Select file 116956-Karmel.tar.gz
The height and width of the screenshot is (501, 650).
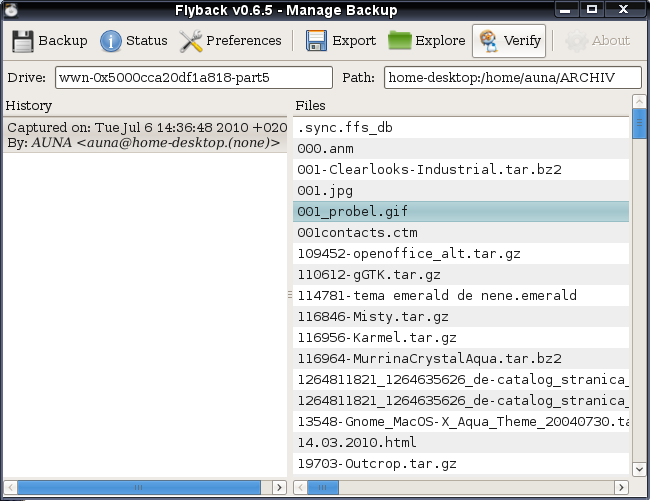pyautogui.click(x=461, y=338)
